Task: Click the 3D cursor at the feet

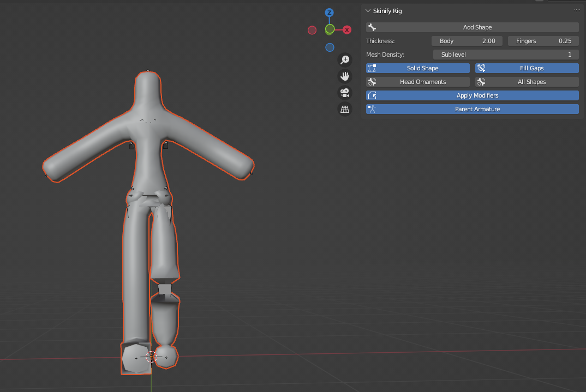Action: (x=151, y=357)
